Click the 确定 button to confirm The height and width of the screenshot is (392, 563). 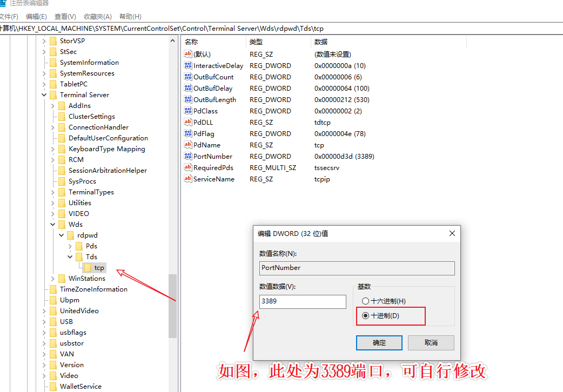[x=379, y=342]
